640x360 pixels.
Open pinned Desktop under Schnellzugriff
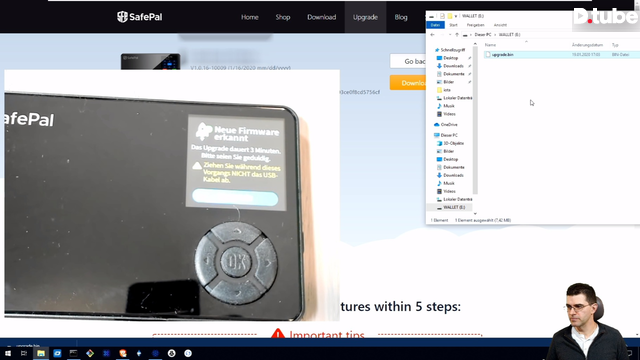[451, 58]
